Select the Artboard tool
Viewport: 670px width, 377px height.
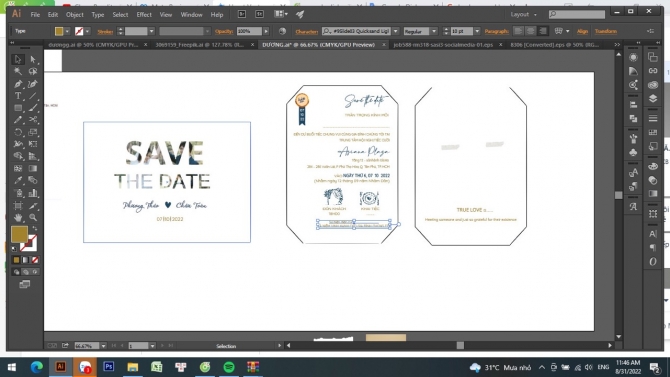18,206
